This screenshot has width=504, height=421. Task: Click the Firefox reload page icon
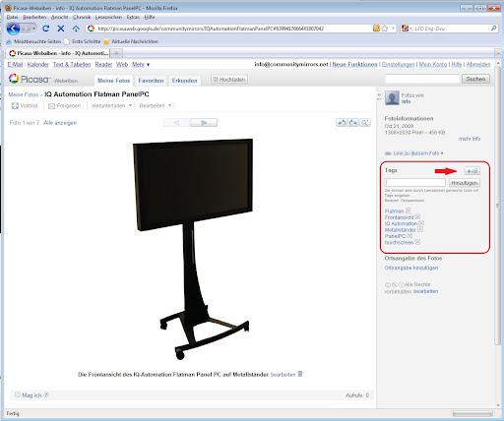point(45,29)
